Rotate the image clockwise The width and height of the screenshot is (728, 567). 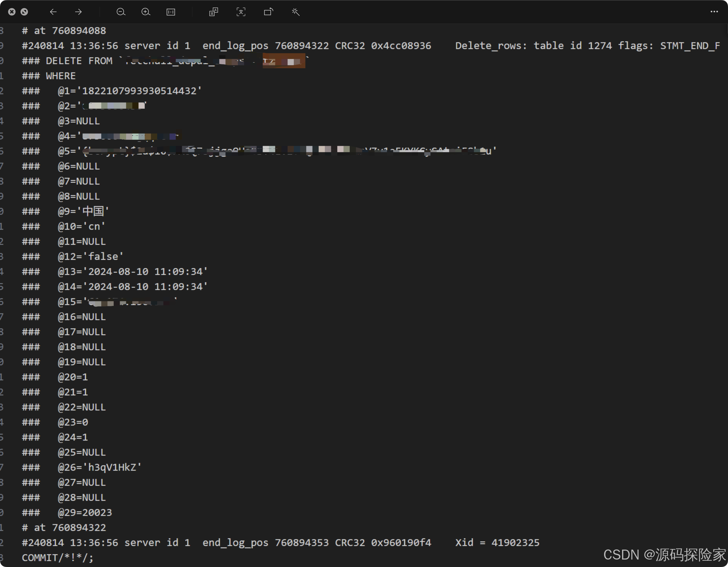[268, 12]
